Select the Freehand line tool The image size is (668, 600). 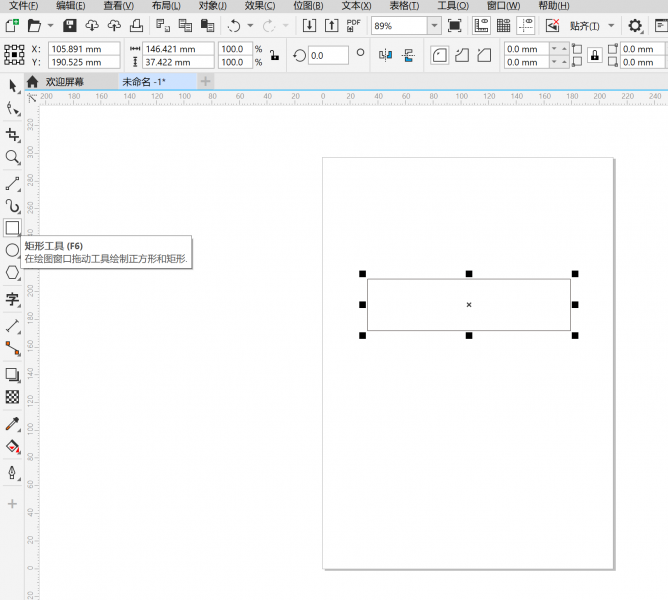(13, 184)
